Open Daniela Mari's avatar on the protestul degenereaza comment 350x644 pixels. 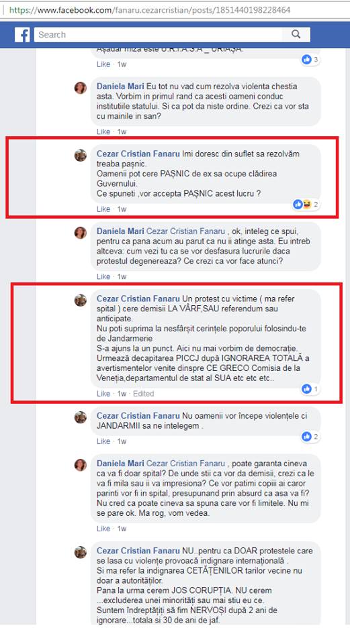pyautogui.click(x=80, y=233)
